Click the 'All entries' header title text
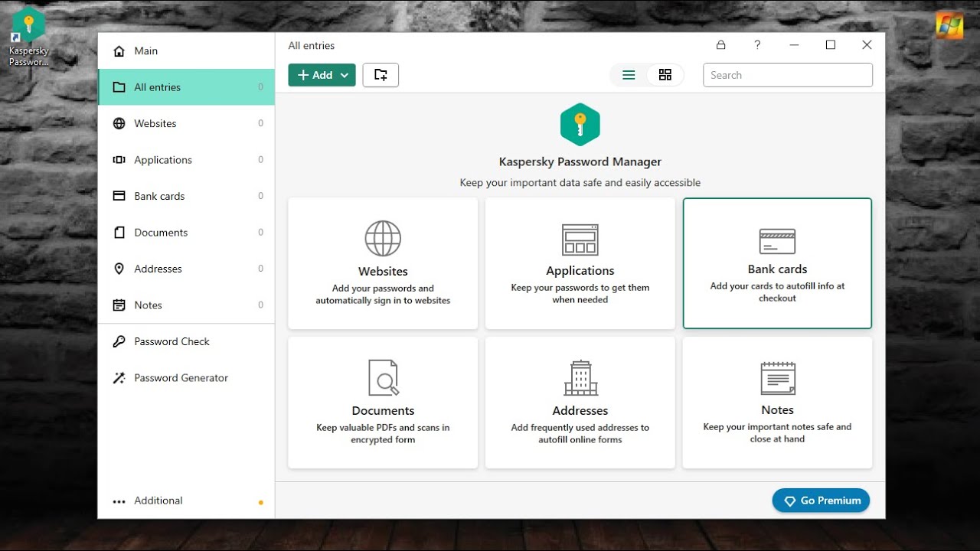This screenshot has height=551, width=980. tap(312, 46)
